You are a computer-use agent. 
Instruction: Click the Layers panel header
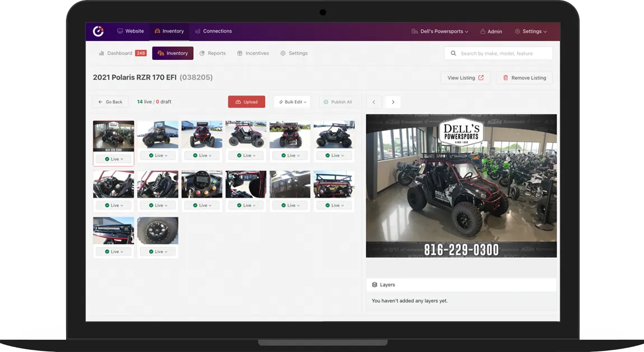(461, 285)
